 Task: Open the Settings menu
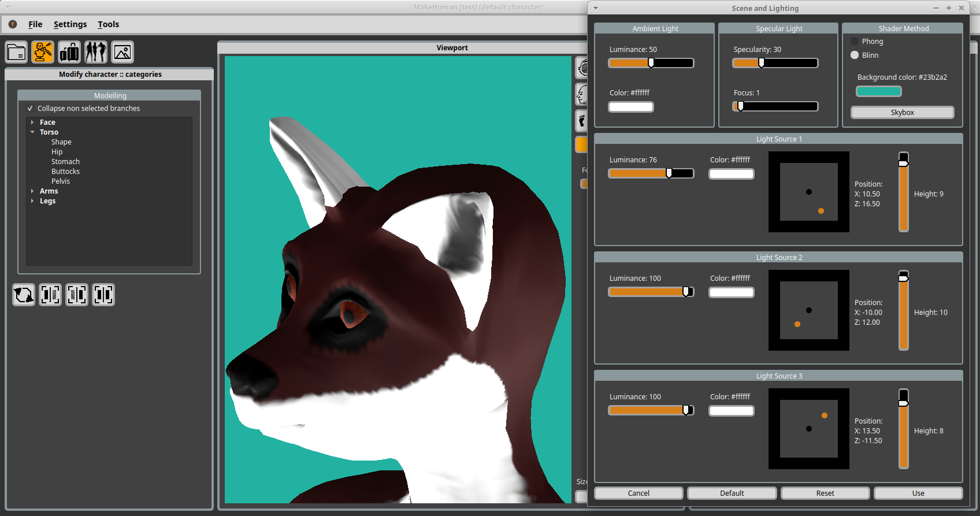tap(70, 24)
